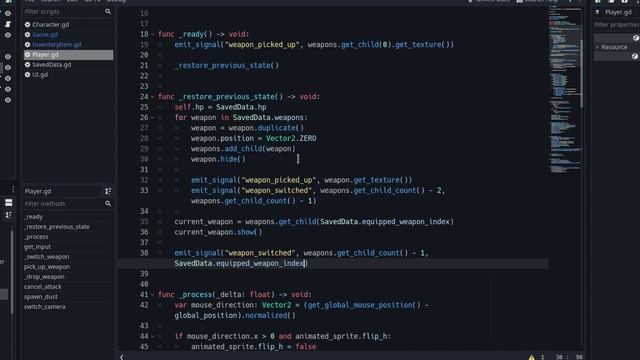This screenshot has width=640, height=360.
Task: Select the highlighted Player.gd script
Action: click(68, 55)
